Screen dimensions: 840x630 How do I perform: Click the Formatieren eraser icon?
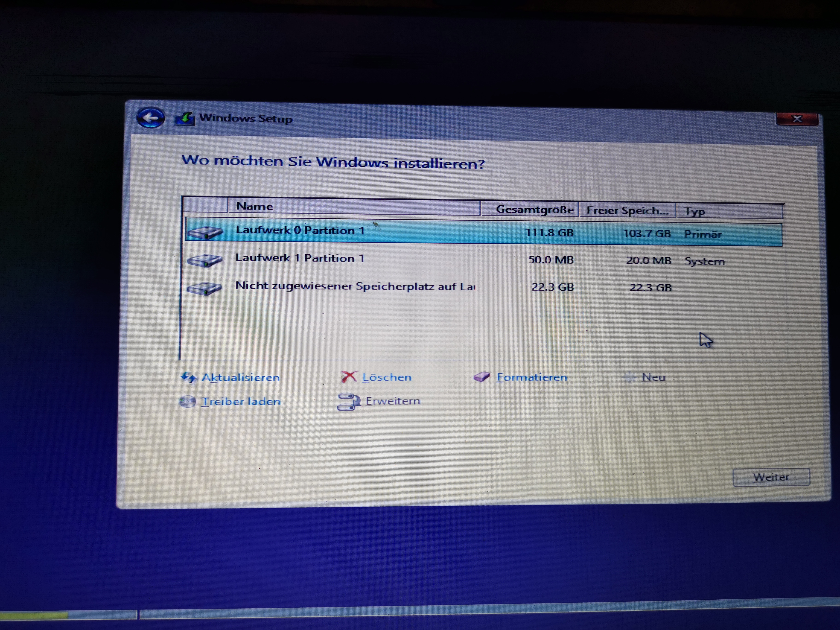pos(481,377)
